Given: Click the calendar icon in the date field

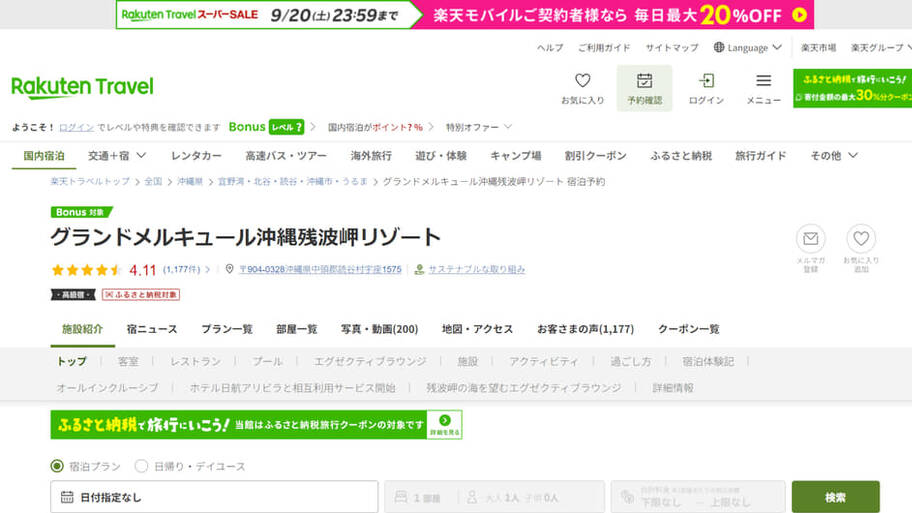Looking at the screenshot, I should (67, 497).
